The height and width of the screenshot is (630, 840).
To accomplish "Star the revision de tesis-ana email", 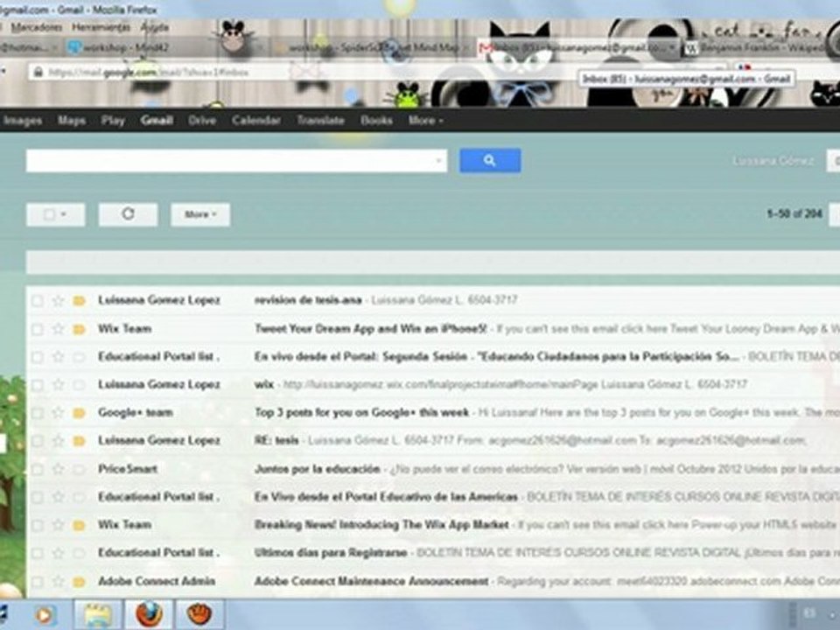I will pyautogui.click(x=58, y=300).
